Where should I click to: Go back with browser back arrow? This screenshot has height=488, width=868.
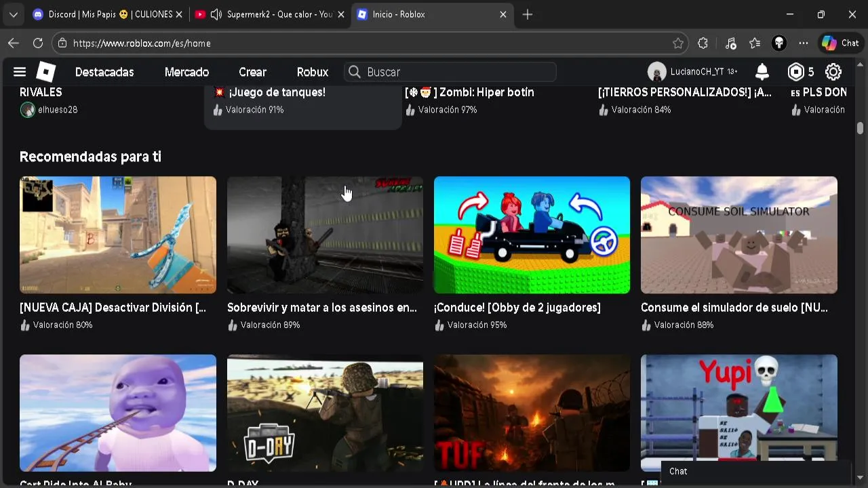14,43
